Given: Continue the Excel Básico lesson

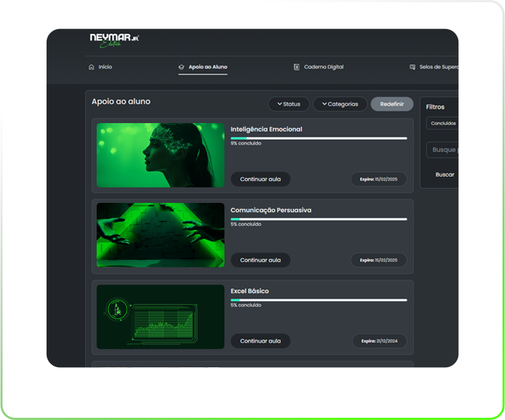Looking at the screenshot, I should tap(260, 341).
